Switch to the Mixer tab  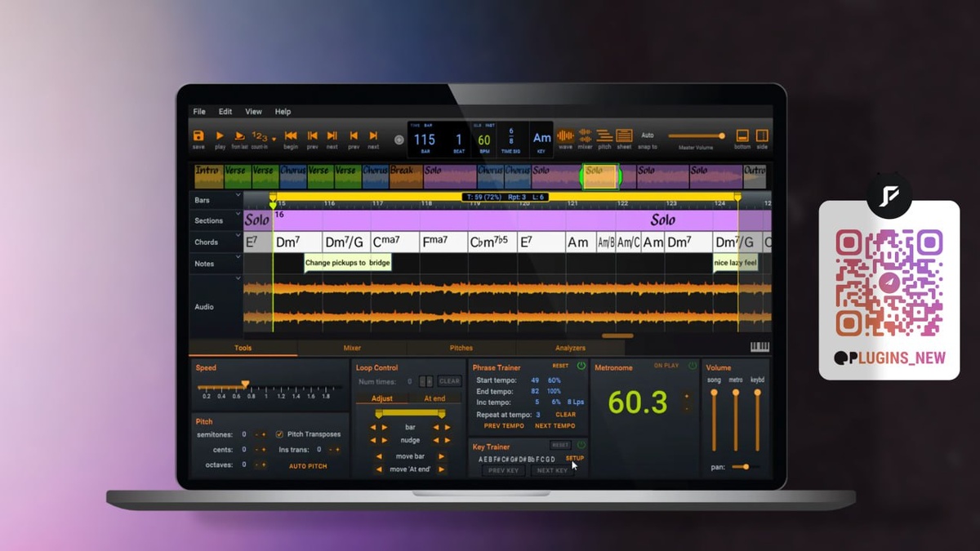click(352, 348)
